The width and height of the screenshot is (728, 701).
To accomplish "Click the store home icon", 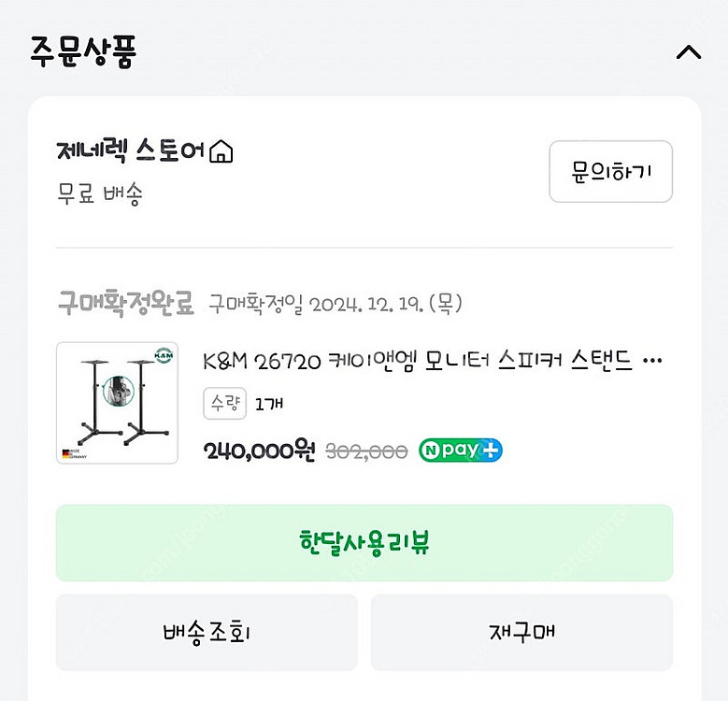I will click(221, 151).
